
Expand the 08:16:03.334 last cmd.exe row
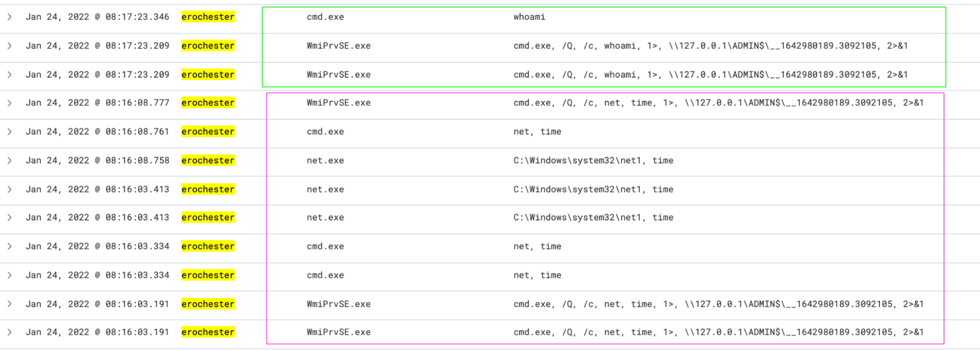(x=9, y=275)
